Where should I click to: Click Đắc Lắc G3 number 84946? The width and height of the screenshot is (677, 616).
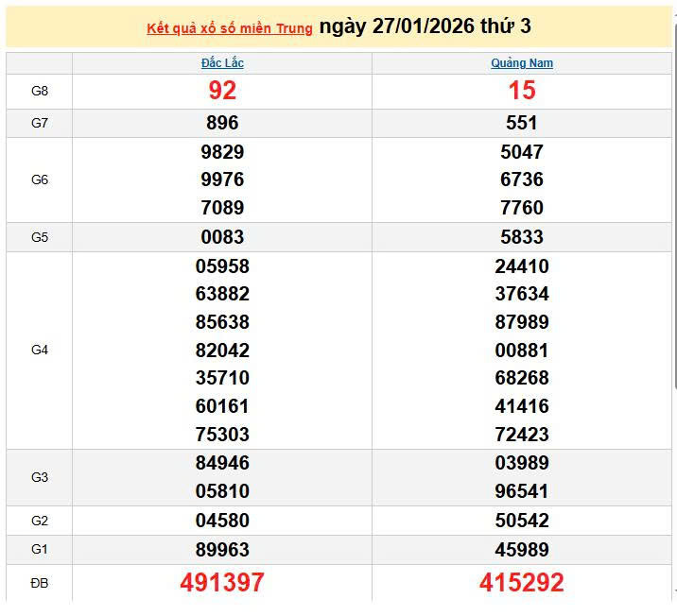[x=222, y=463]
